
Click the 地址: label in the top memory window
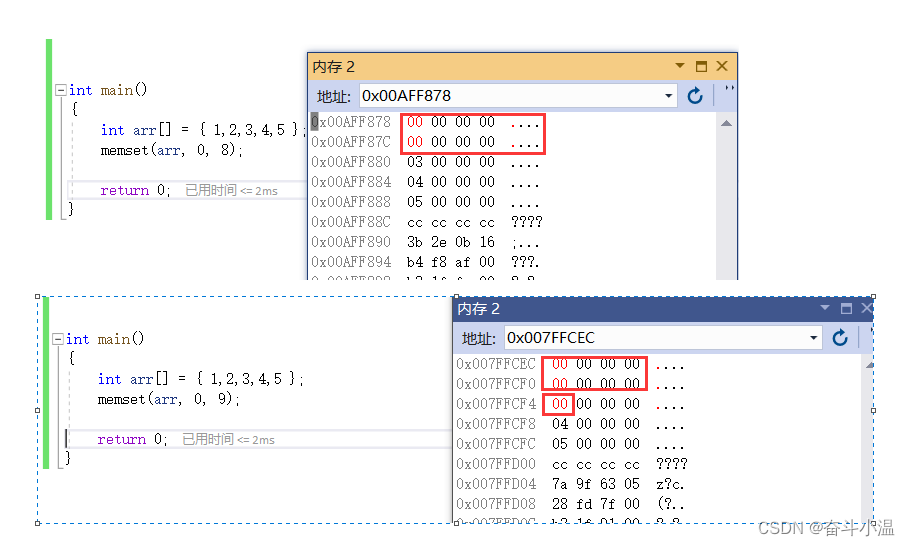[x=334, y=96]
